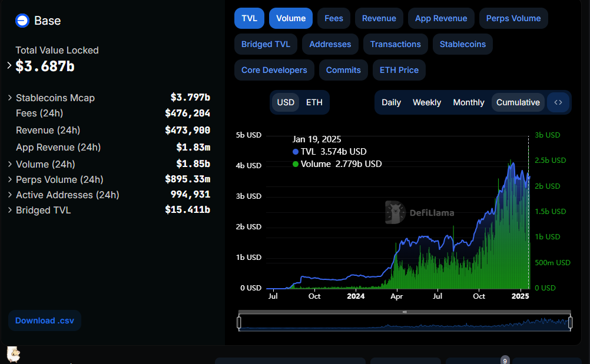Disable the Volume chart series

click(x=290, y=18)
